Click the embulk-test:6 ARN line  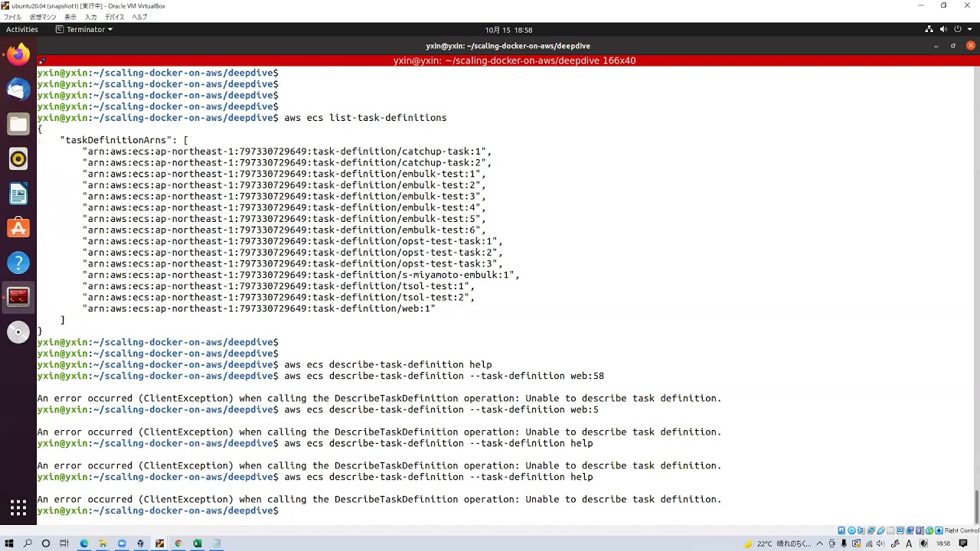[x=284, y=230]
